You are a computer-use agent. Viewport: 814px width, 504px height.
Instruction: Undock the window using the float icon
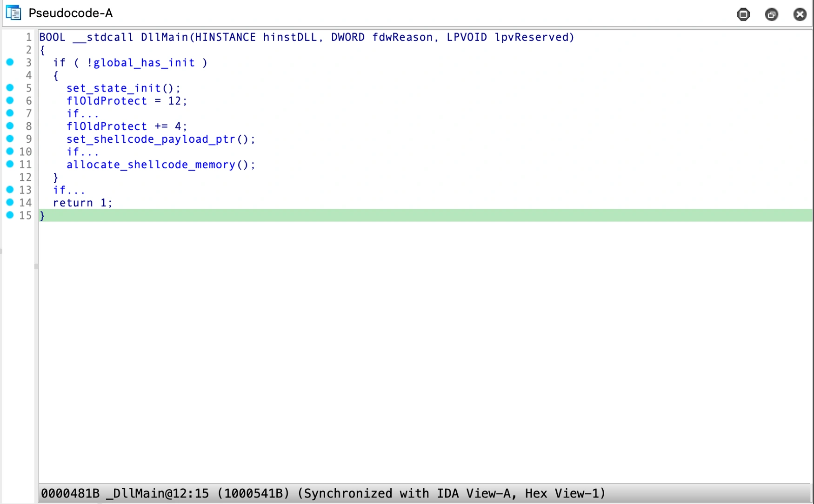click(772, 14)
